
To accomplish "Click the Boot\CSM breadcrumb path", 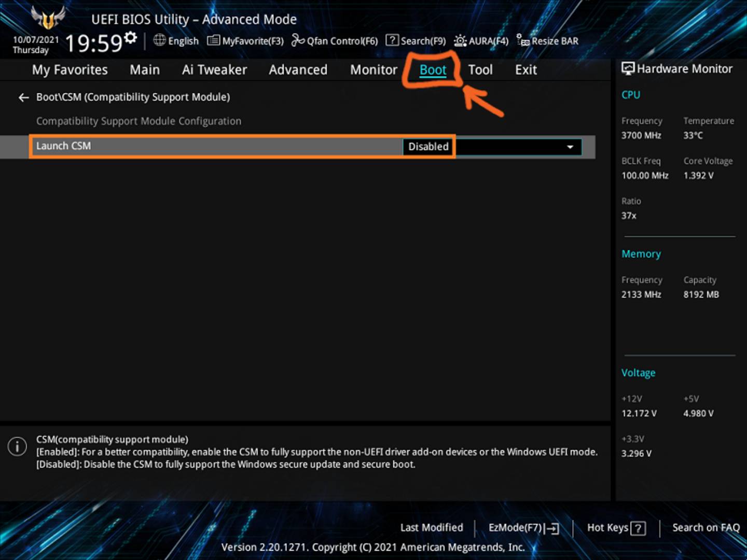I will click(x=133, y=97).
